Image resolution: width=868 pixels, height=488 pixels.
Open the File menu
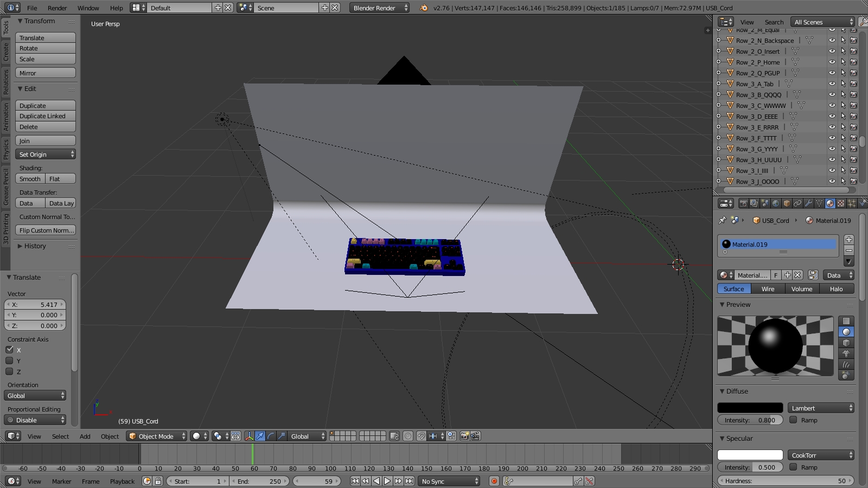(x=32, y=8)
